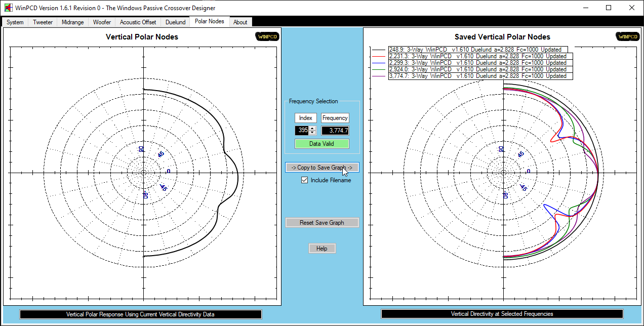Click the Index value field showing 395
This screenshot has height=326, width=644.
[x=302, y=131]
